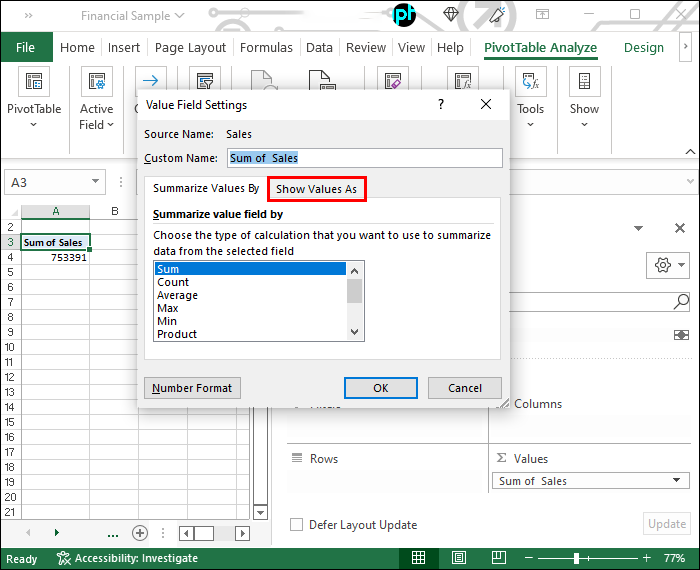This screenshot has width=700, height=570.
Task: Click the search magnifier in field list
Action: (681, 302)
